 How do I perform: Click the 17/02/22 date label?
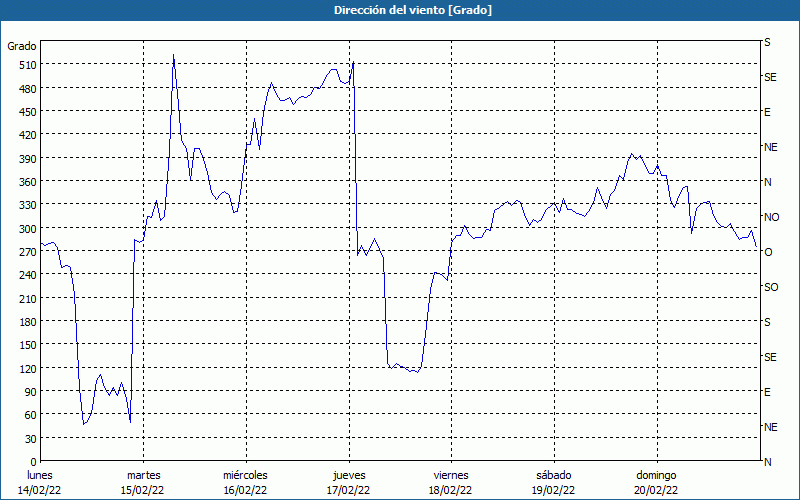[x=348, y=490]
